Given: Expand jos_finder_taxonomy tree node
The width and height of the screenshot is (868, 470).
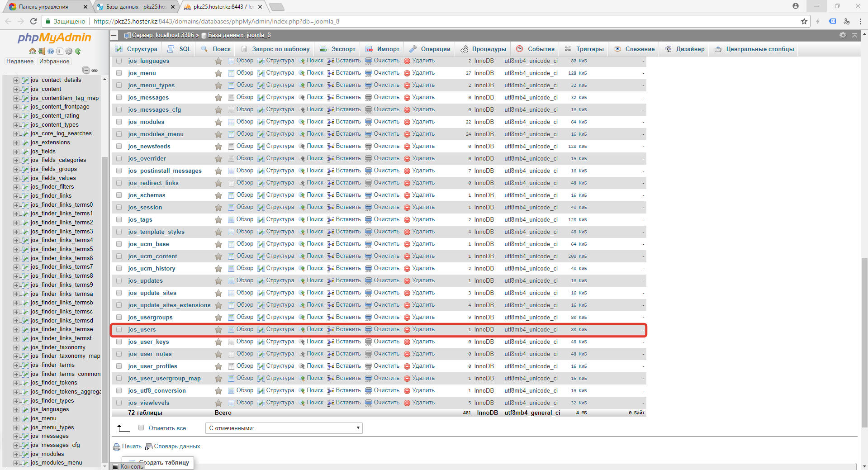Looking at the screenshot, I should point(16,347).
